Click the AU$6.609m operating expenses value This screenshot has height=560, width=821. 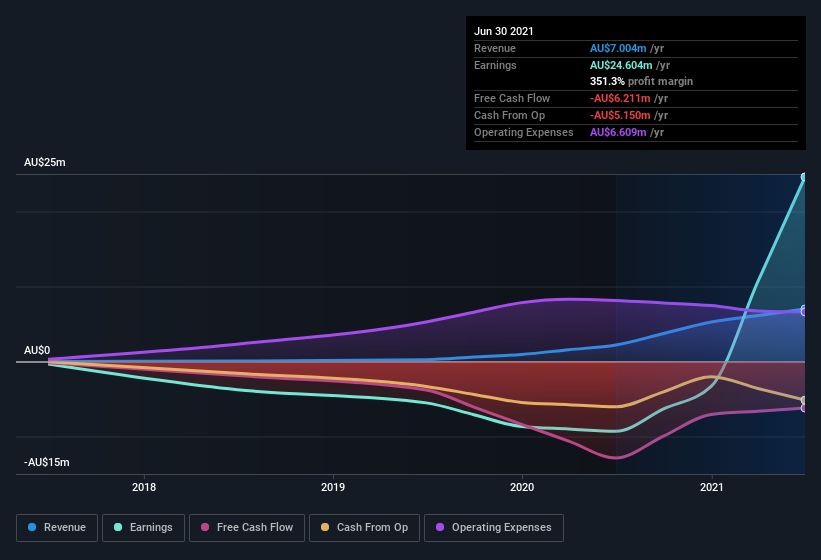(x=618, y=132)
